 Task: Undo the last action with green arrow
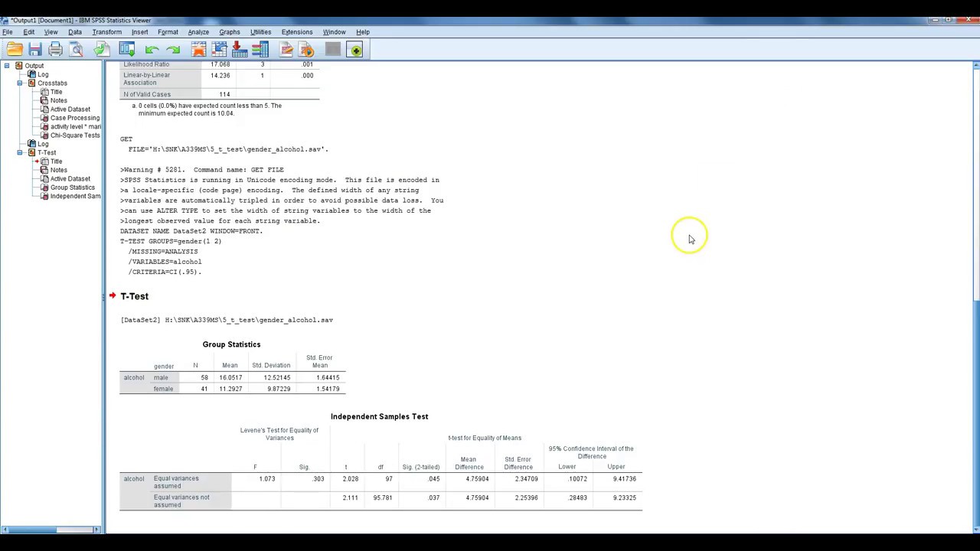point(152,50)
